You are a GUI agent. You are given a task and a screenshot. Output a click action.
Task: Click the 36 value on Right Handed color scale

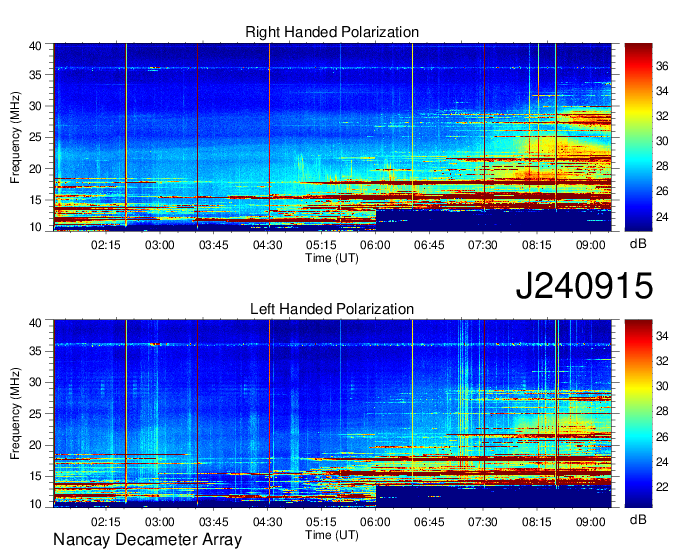(x=662, y=66)
